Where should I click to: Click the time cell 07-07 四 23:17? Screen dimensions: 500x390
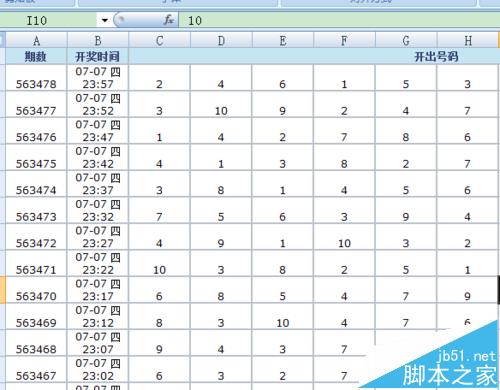(x=98, y=290)
